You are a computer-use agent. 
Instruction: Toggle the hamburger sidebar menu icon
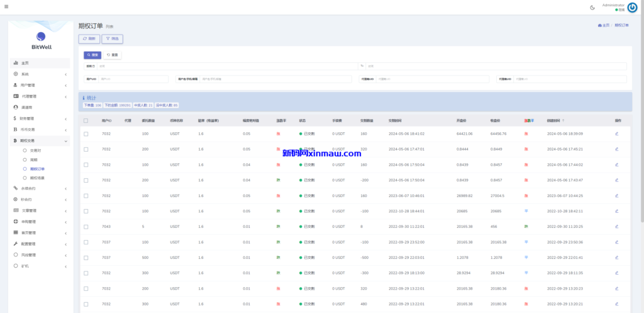coord(6,7)
